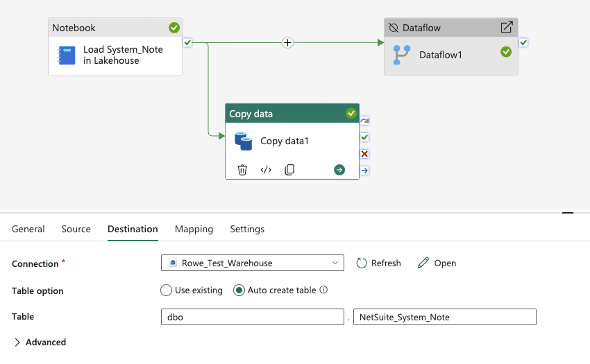Open the Settings tab

click(247, 229)
